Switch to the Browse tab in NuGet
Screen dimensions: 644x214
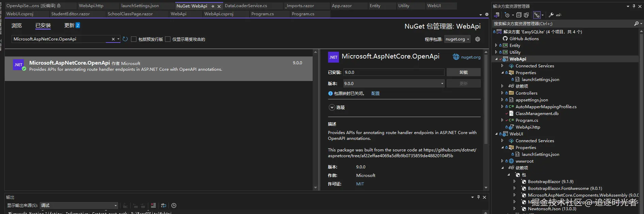click(17, 26)
